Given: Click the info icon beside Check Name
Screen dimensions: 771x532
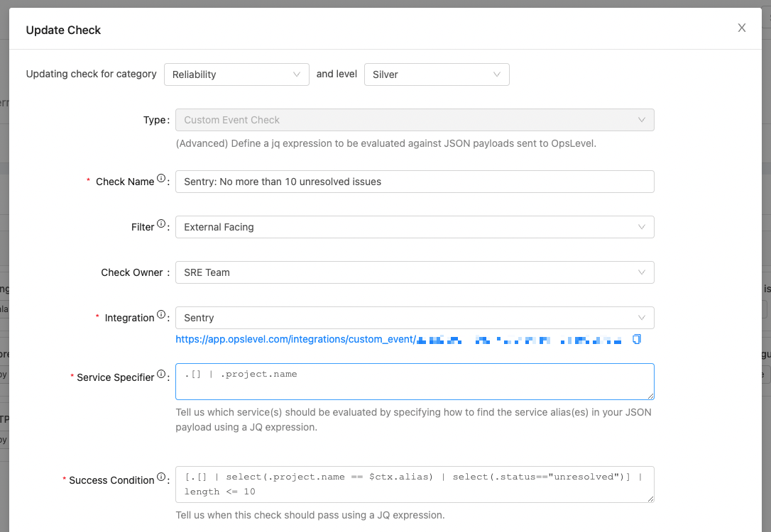Looking at the screenshot, I should [161, 179].
